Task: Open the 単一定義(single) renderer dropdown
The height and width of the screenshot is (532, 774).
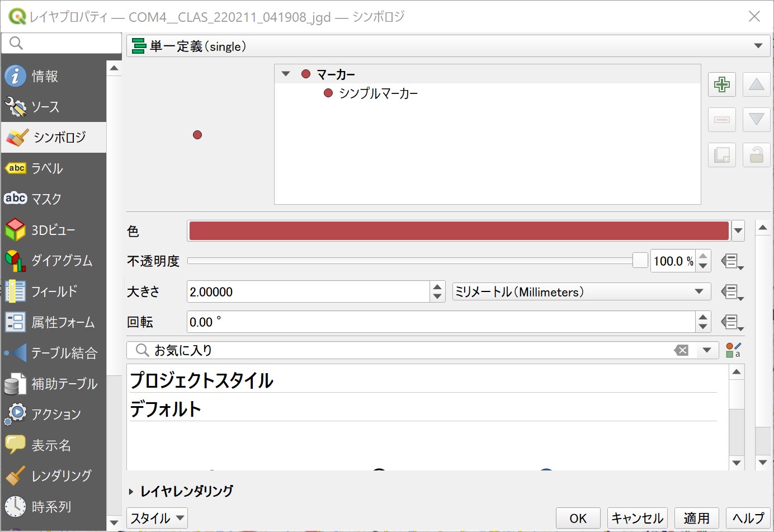Action: 759,46
